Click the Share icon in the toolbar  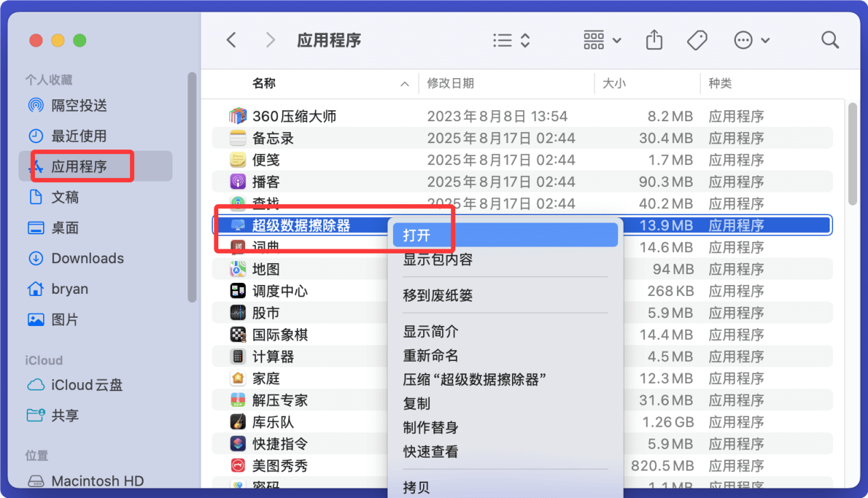[x=654, y=40]
